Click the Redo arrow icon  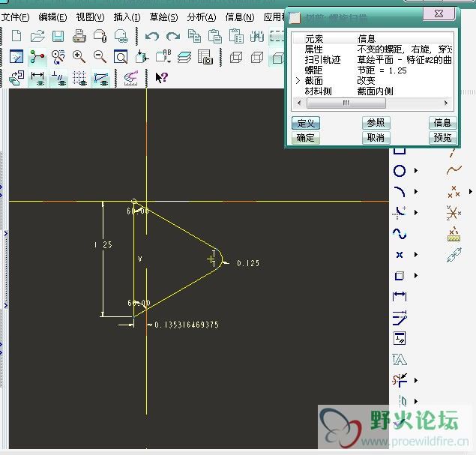coord(173,37)
